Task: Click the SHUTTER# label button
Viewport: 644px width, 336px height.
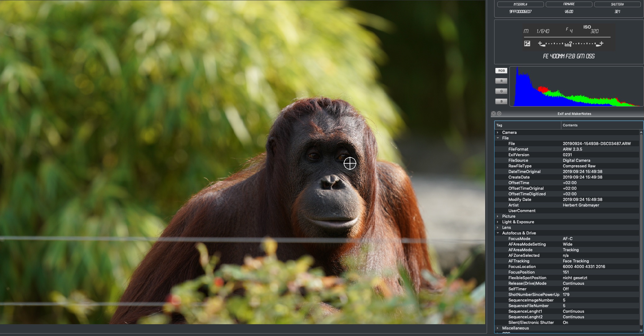Action: (617, 4)
